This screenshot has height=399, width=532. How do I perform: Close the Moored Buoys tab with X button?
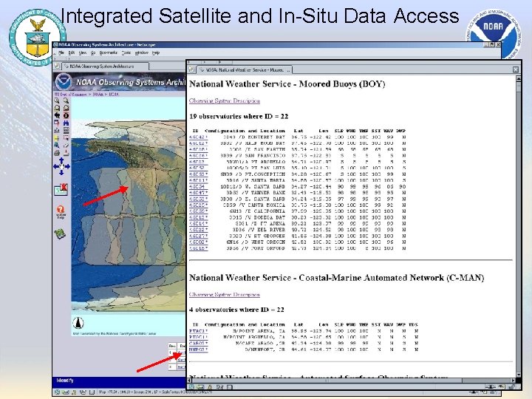516,69
